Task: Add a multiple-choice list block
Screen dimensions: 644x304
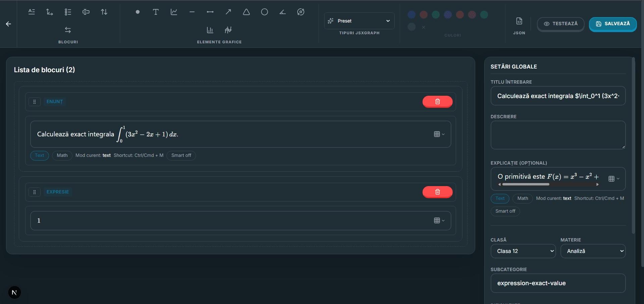Action: tap(68, 12)
